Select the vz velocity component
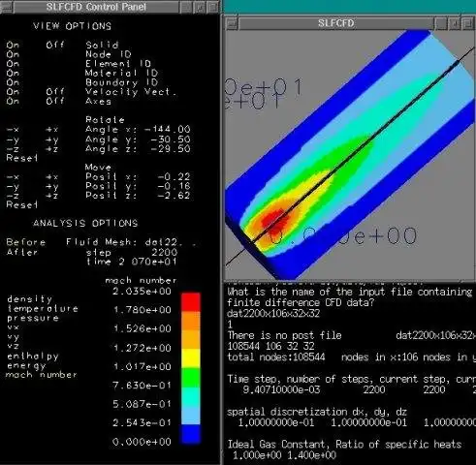The height and width of the screenshot is (465, 476). click(14, 346)
